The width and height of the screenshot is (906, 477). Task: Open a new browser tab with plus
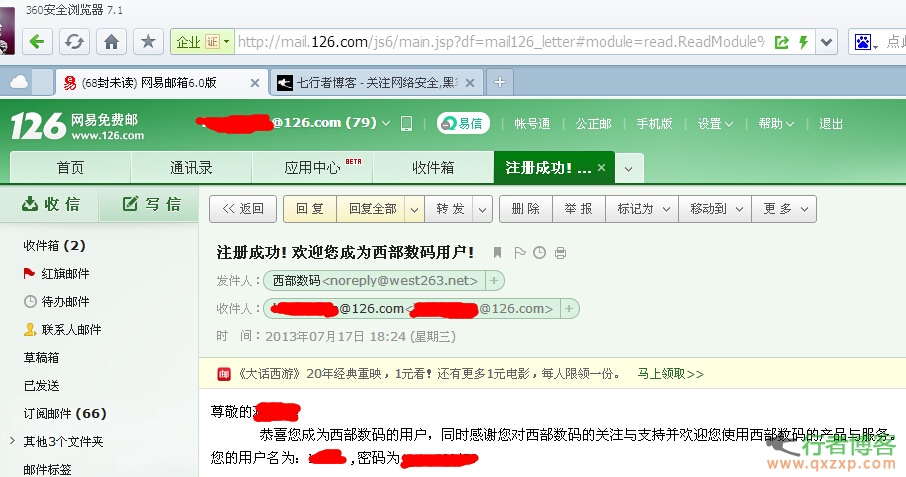[x=500, y=82]
